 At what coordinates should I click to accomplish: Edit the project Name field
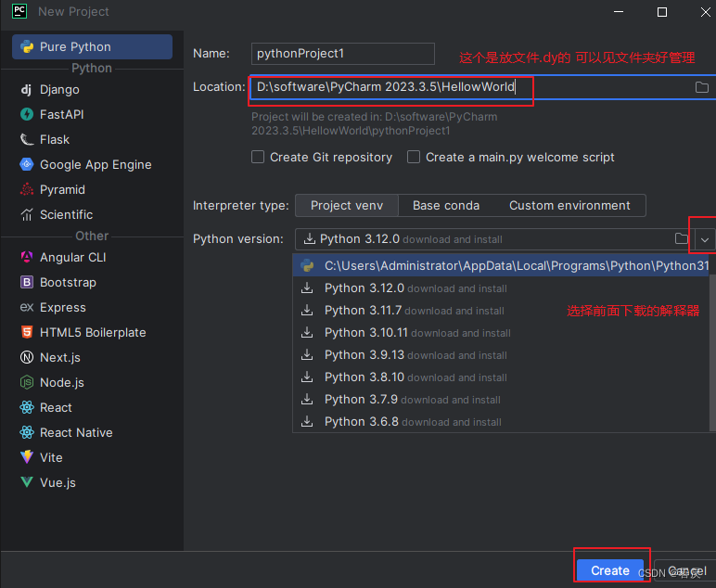(343, 54)
